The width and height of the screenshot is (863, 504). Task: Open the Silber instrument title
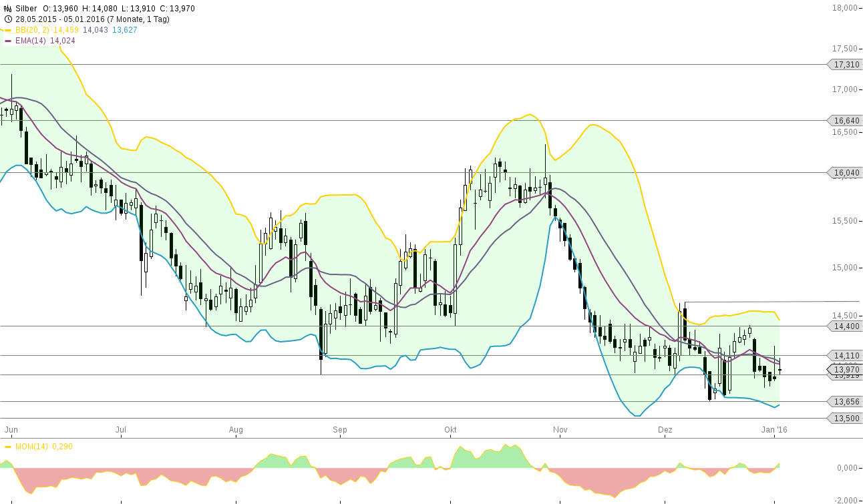click(25, 9)
